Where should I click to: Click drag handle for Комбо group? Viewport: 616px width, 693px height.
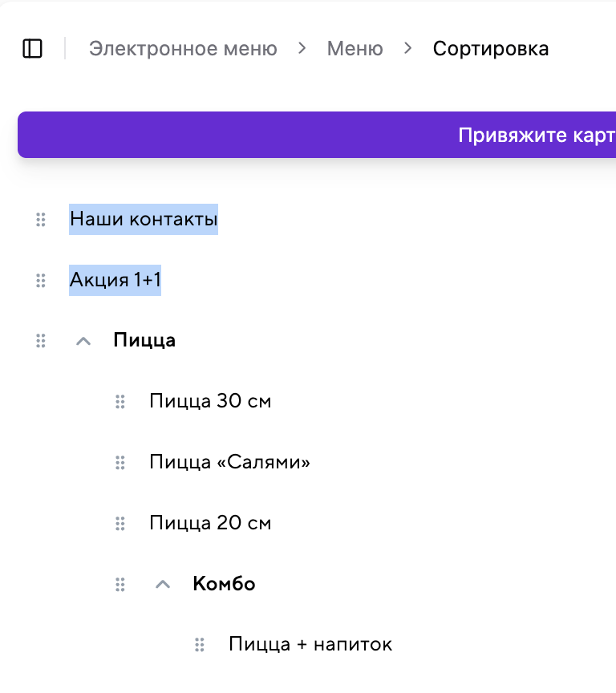(120, 584)
